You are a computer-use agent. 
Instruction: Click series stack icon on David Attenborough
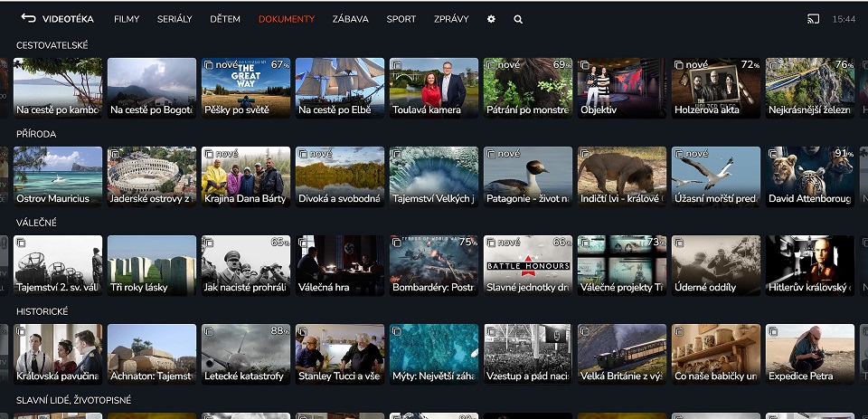[773, 154]
